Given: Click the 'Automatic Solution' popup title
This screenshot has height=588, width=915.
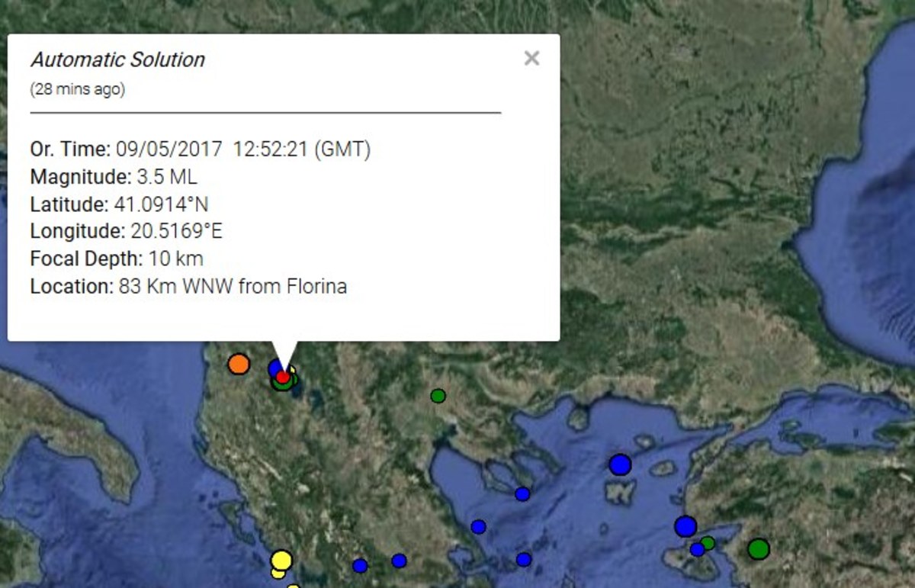Looking at the screenshot, I should pos(117,59).
